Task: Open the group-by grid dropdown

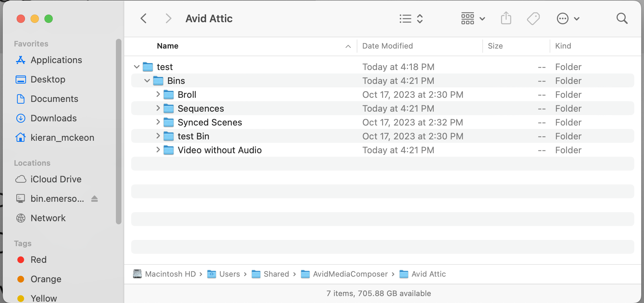Action: (473, 18)
